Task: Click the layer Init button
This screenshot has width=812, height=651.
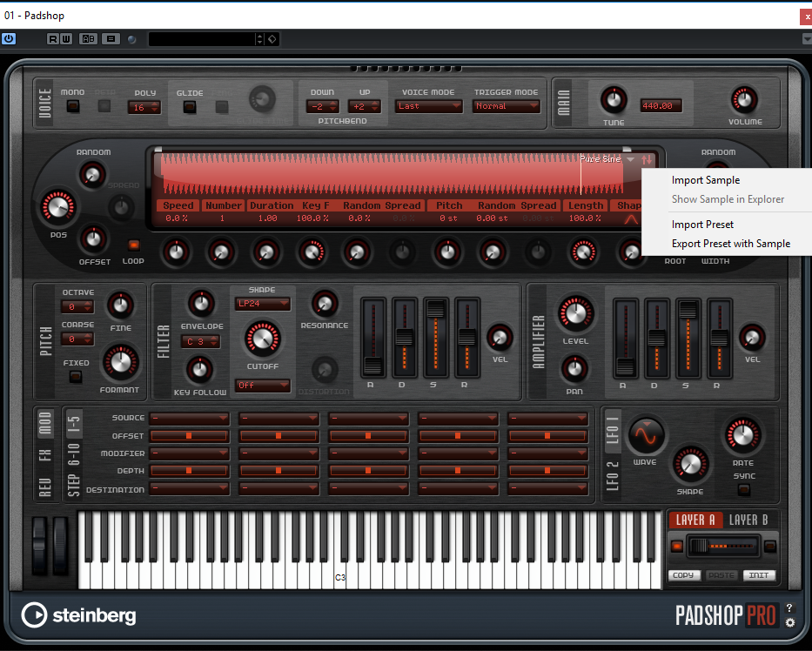Action: coord(759,575)
